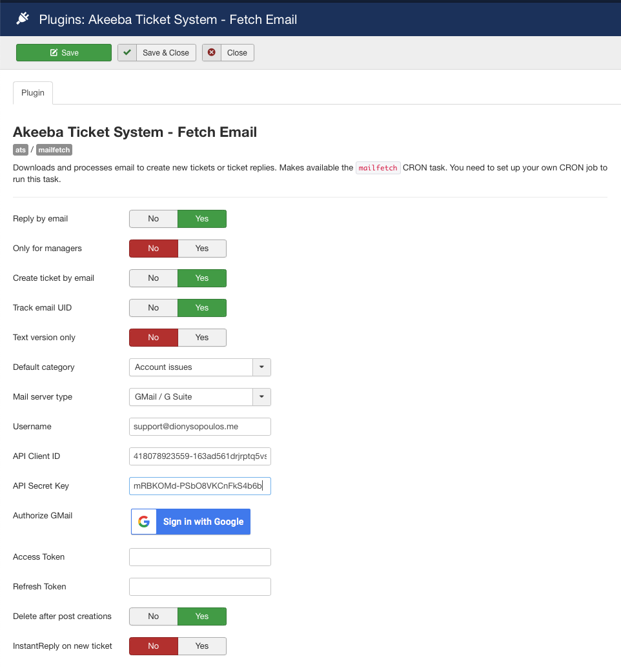The height and width of the screenshot is (672, 621).
Task: Click the empty Access Token field
Action: (x=199, y=557)
